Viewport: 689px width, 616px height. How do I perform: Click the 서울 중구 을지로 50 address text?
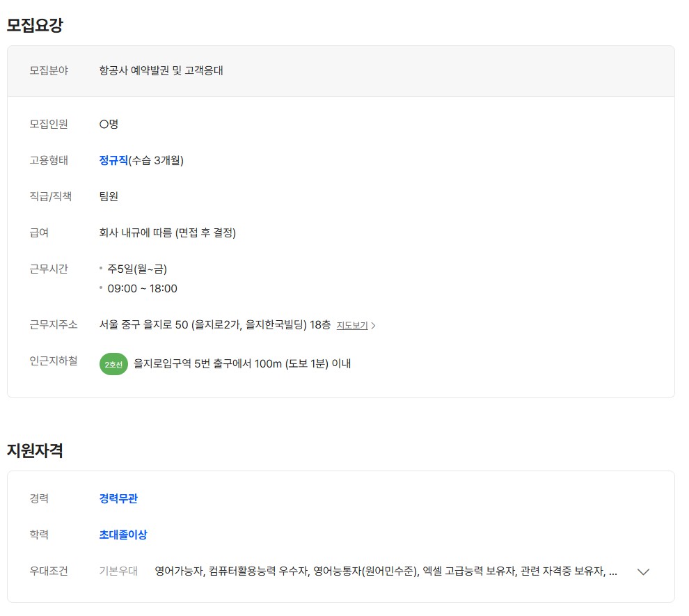[x=214, y=324]
